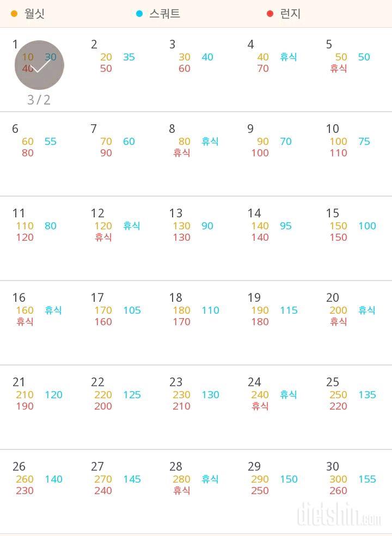Tap day 16 calendar cell
392x536 pixels.
coord(39,323)
